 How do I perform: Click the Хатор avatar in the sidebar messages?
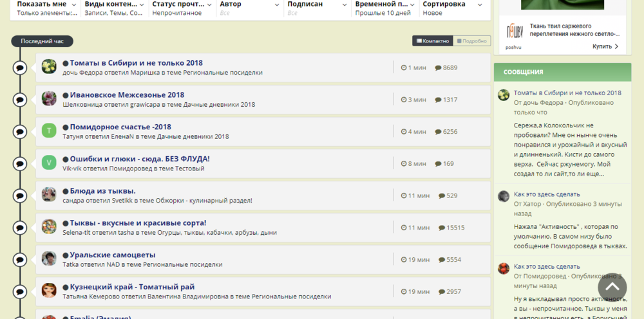tap(504, 196)
